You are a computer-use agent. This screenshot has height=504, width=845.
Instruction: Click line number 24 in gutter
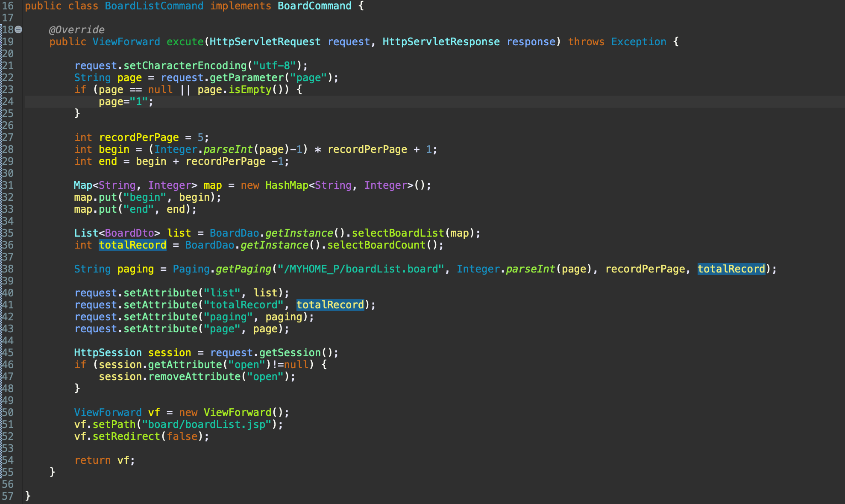click(x=8, y=102)
